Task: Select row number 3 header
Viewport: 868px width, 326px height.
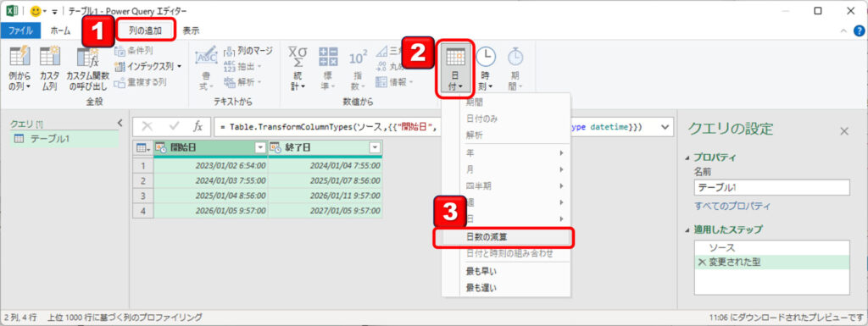Action: point(142,196)
